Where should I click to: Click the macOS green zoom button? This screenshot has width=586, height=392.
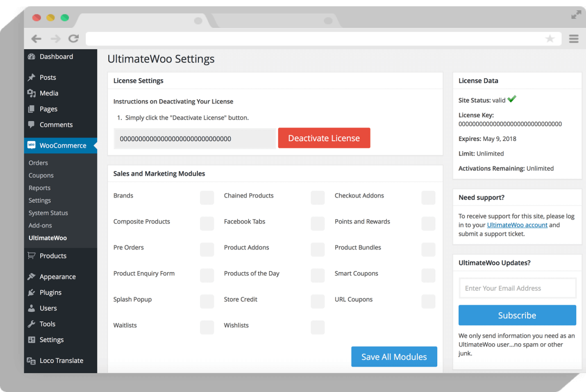coord(65,18)
